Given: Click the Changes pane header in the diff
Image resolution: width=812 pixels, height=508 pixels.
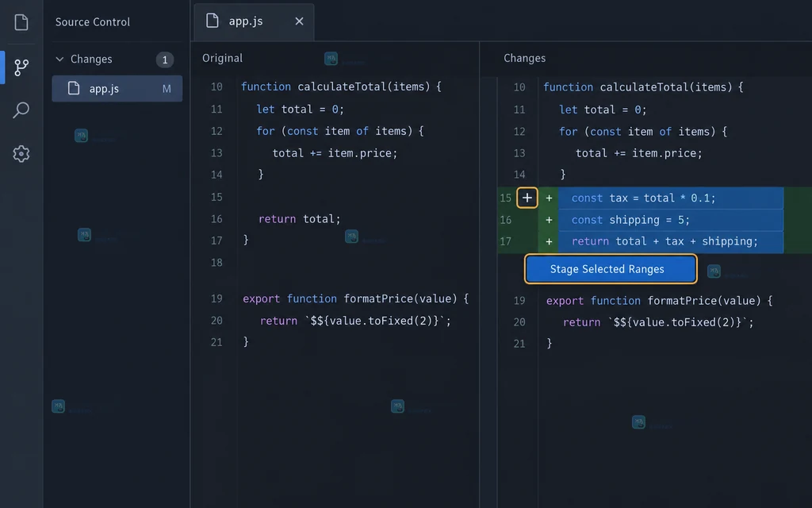Looking at the screenshot, I should pos(525,58).
